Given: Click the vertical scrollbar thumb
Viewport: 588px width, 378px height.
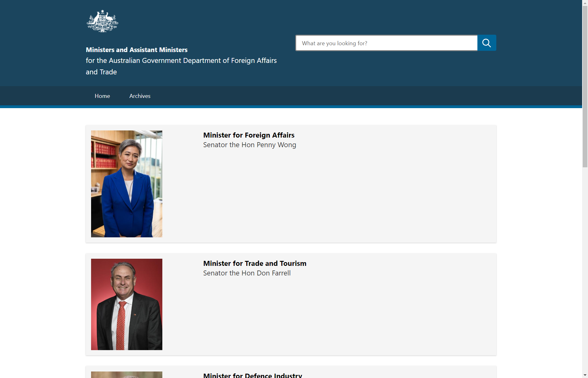Looking at the screenshot, I should (585, 87).
